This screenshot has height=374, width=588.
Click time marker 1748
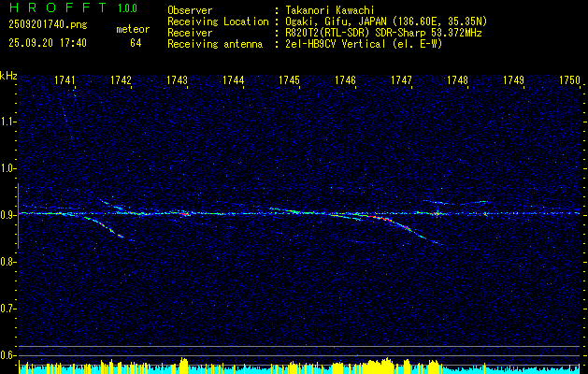[x=458, y=80]
